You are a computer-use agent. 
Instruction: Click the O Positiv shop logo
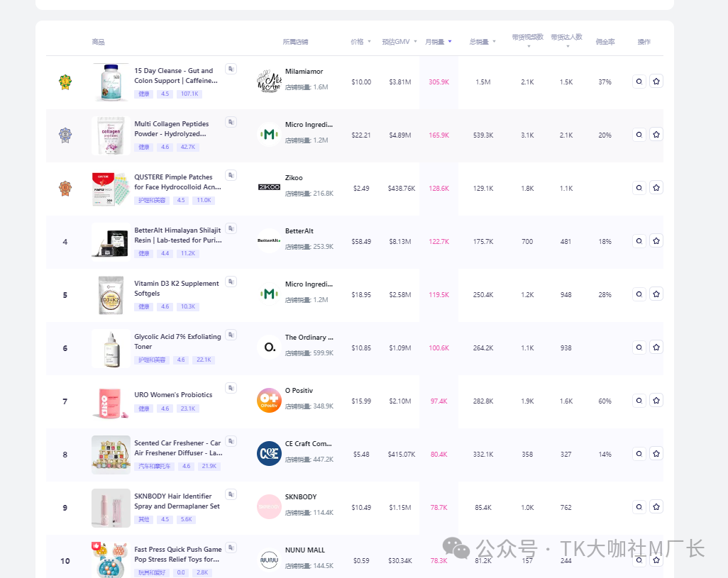pyautogui.click(x=269, y=401)
